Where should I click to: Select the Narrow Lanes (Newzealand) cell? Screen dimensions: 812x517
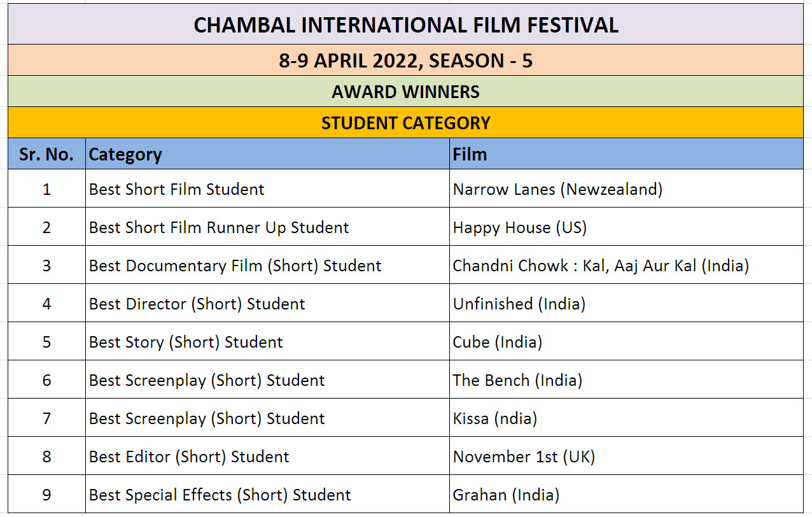point(626,188)
